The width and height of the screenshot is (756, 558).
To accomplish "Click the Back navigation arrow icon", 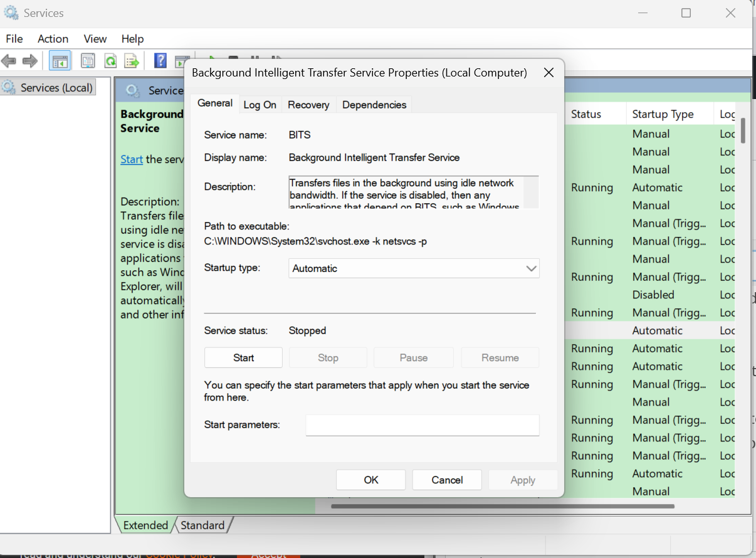I will (9, 60).
